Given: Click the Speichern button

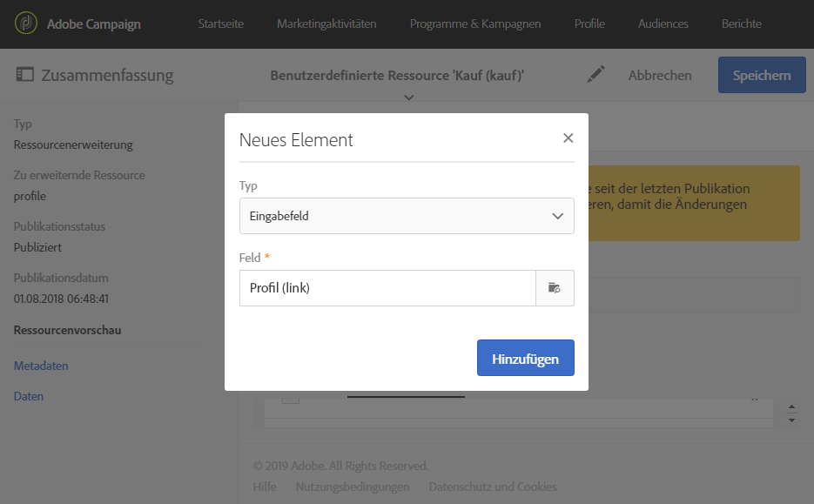Looking at the screenshot, I should coord(761,75).
